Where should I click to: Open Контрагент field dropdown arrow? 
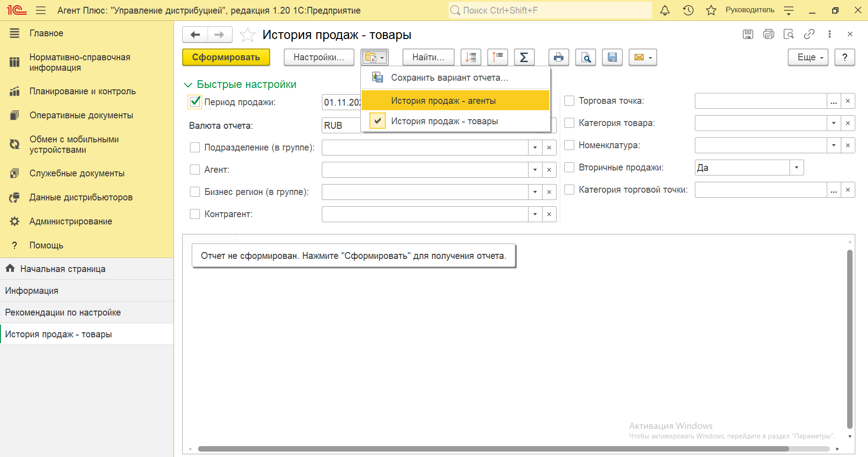click(x=535, y=214)
